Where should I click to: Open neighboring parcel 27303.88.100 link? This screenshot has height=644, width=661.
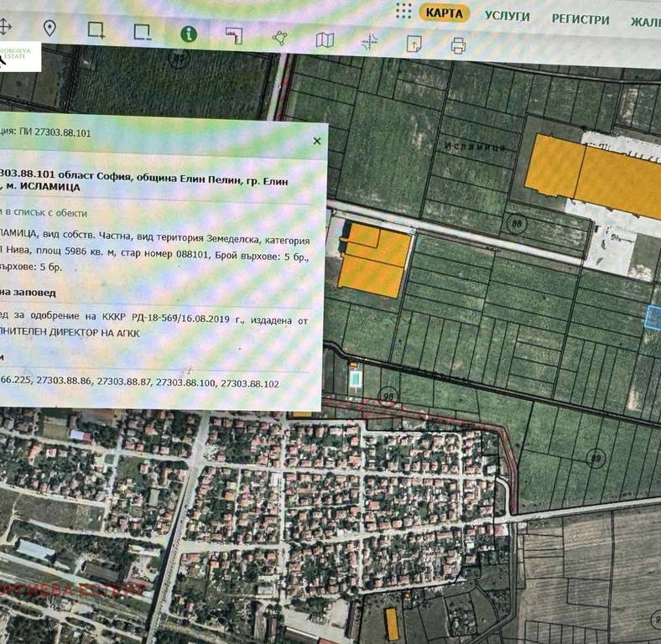[186, 382]
